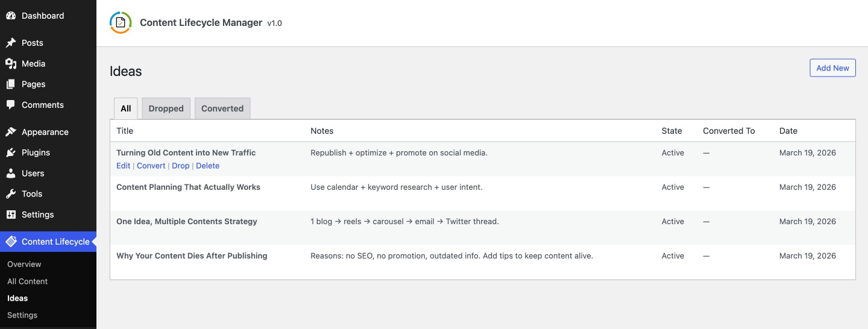Open top-level Settings menu item
This screenshot has width=868, height=329.
click(48, 215)
